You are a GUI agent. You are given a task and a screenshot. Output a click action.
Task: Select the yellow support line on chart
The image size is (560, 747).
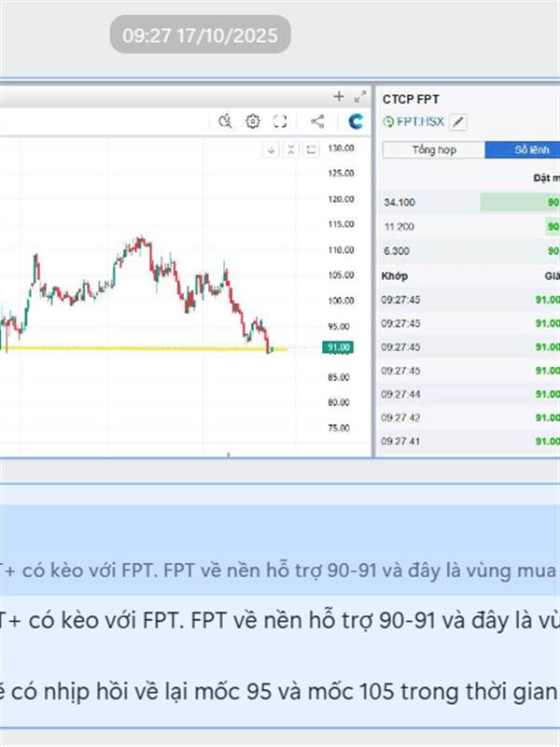[143, 348]
